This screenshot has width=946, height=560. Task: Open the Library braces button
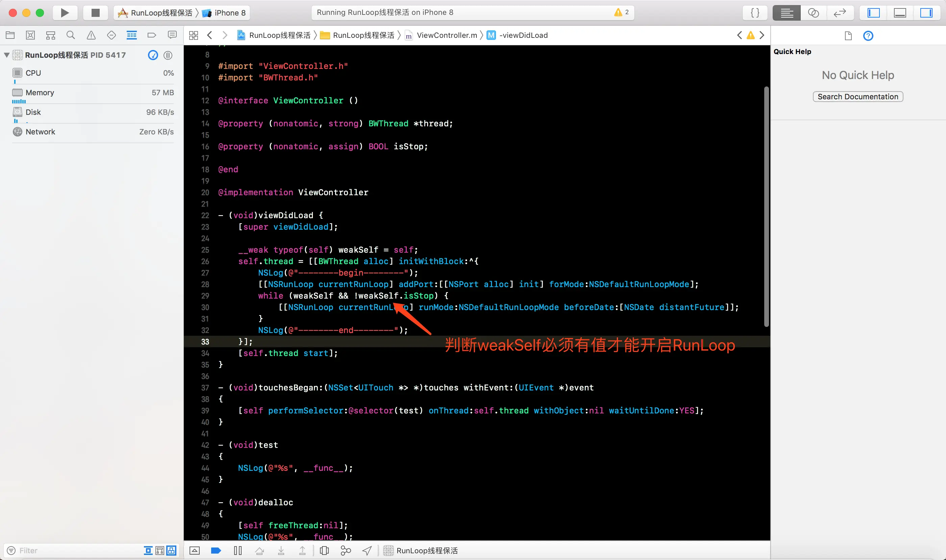755,13
